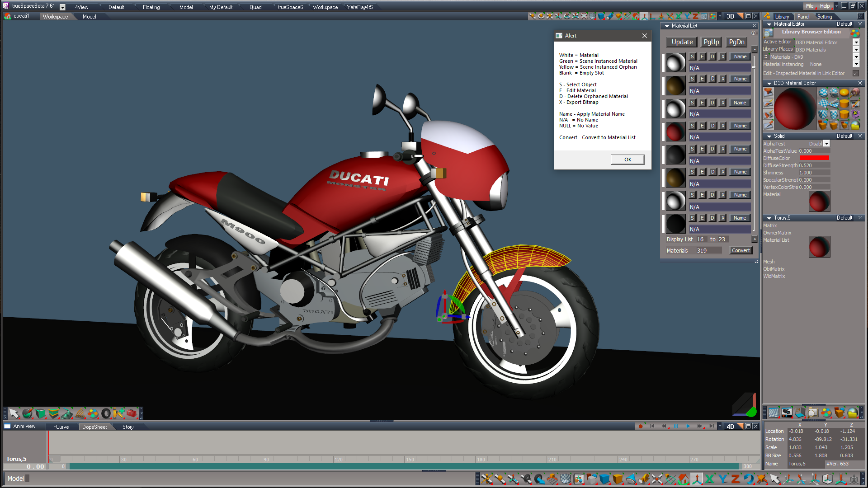
Task: Toggle Edit Inspected Material in Link Editor checkbox
Action: (x=856, y=73)
